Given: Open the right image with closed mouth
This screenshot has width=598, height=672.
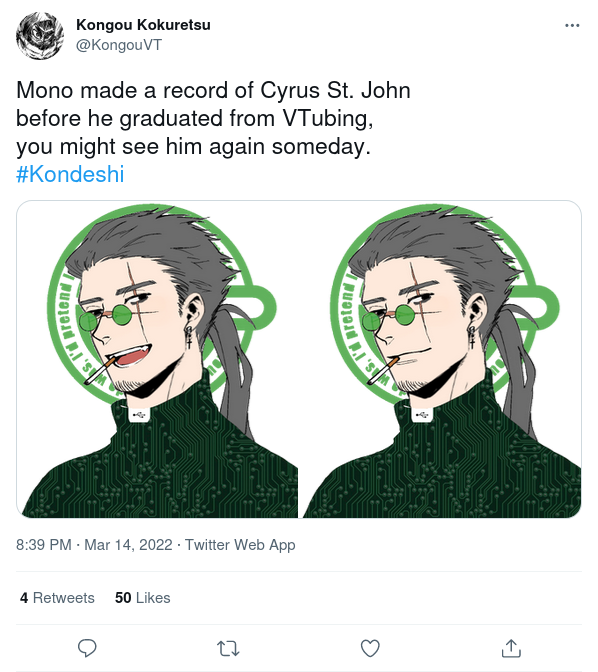Looking at the screenshot, I should pyautogui.click(x=442, y=359).
